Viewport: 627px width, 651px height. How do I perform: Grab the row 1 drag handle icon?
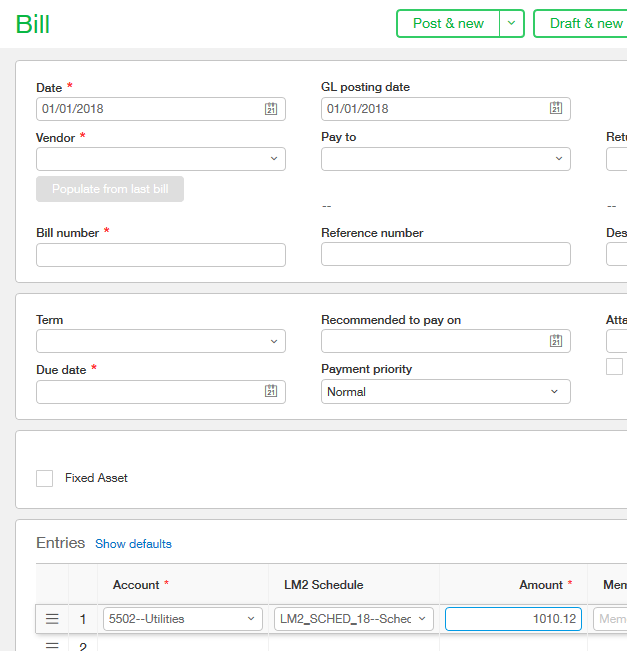(52, 620)
